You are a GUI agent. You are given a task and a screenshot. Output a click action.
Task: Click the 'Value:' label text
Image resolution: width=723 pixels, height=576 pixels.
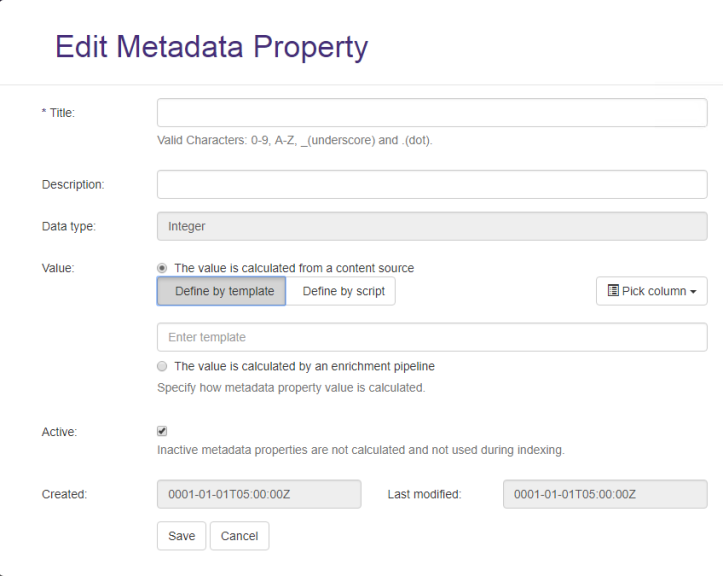[x=58, y=268]
